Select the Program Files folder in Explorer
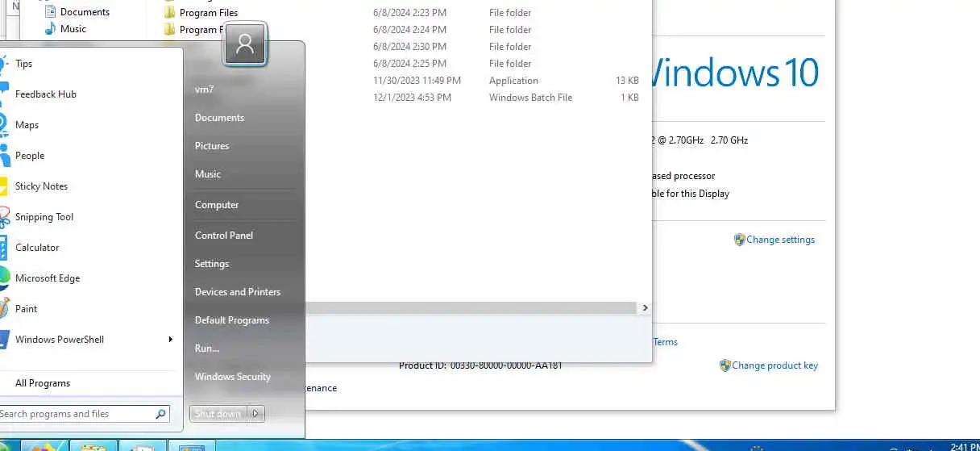The width and height of the screenshot is (980, 451). pyautogui.click(x=201, y=13)
